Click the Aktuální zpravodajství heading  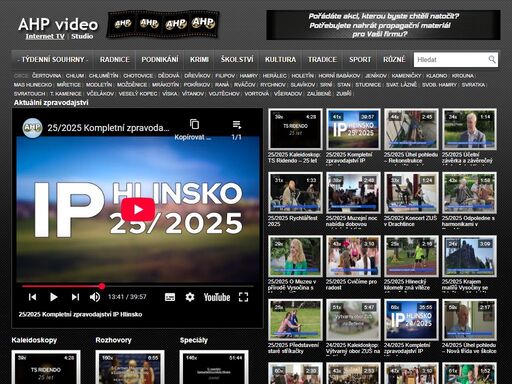tap(51, 103)
